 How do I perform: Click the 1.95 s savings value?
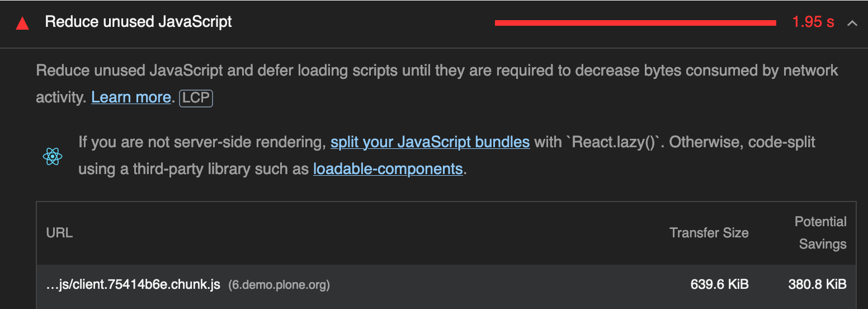point(813,22)
